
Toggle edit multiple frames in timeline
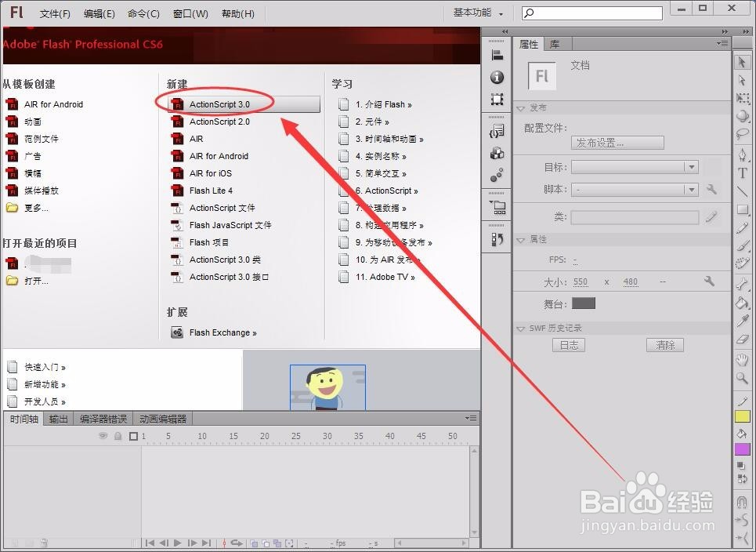point(277,543)
